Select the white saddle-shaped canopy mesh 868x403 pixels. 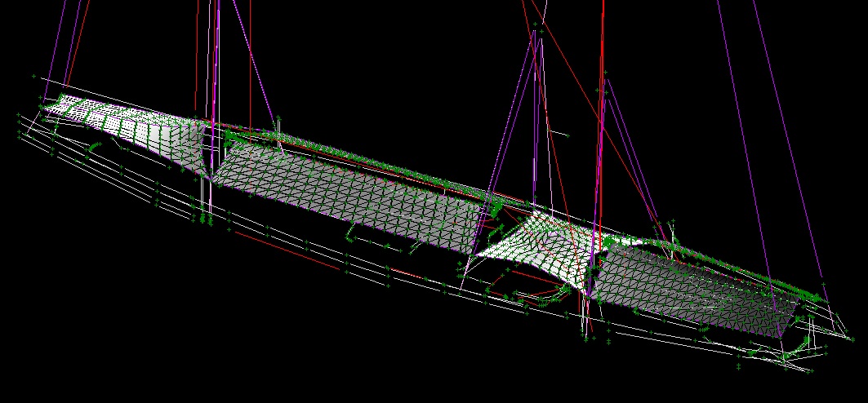[541, 250]
